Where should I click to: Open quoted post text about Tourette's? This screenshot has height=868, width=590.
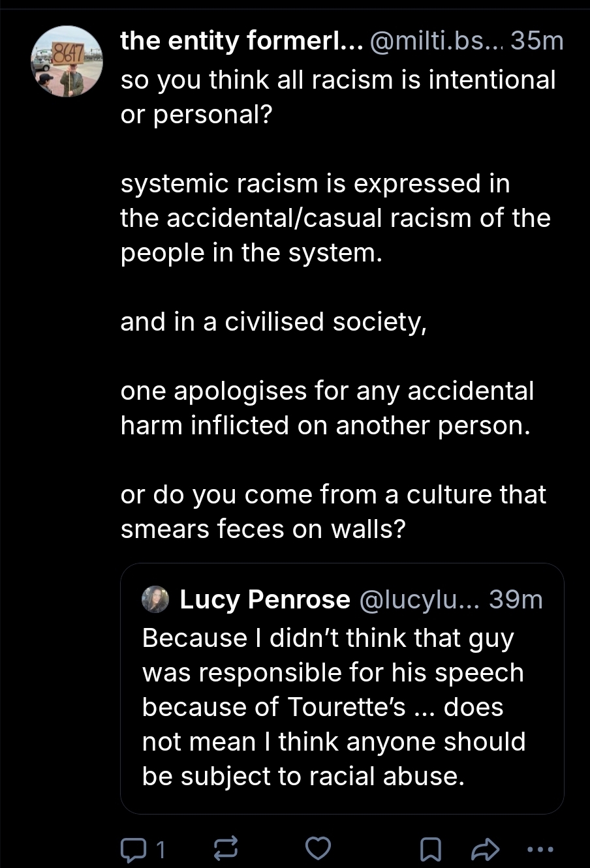tap(334, 707)
